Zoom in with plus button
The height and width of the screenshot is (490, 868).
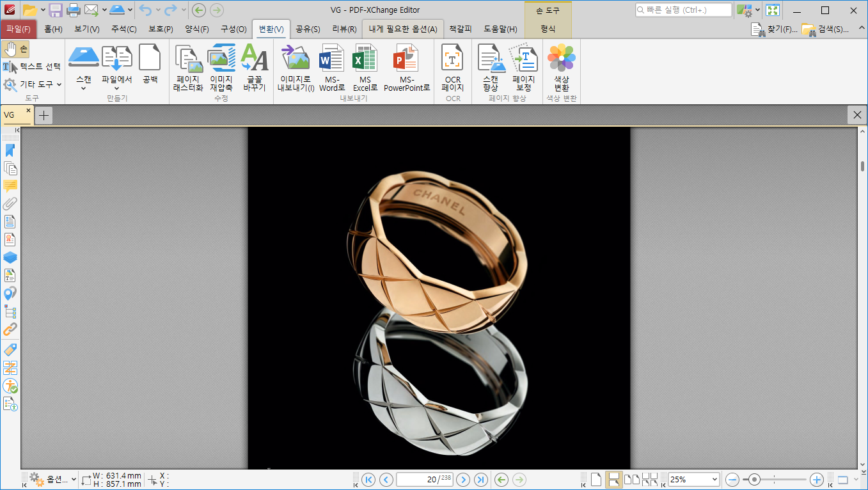click(817, 479)
